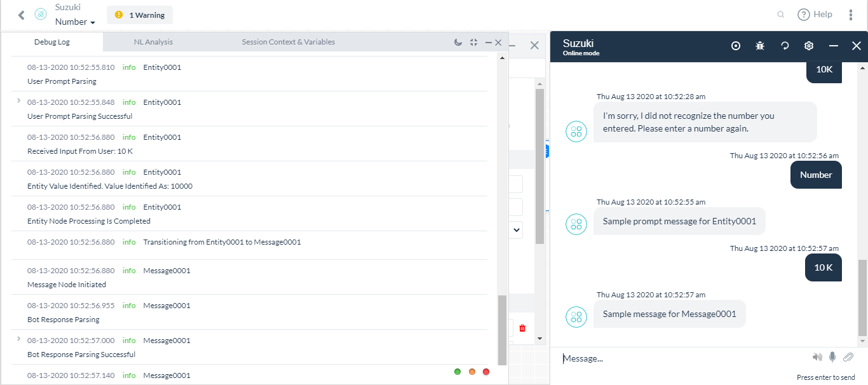
Task: Switch to the NL Analysis tab
Action: click(153, 42)
